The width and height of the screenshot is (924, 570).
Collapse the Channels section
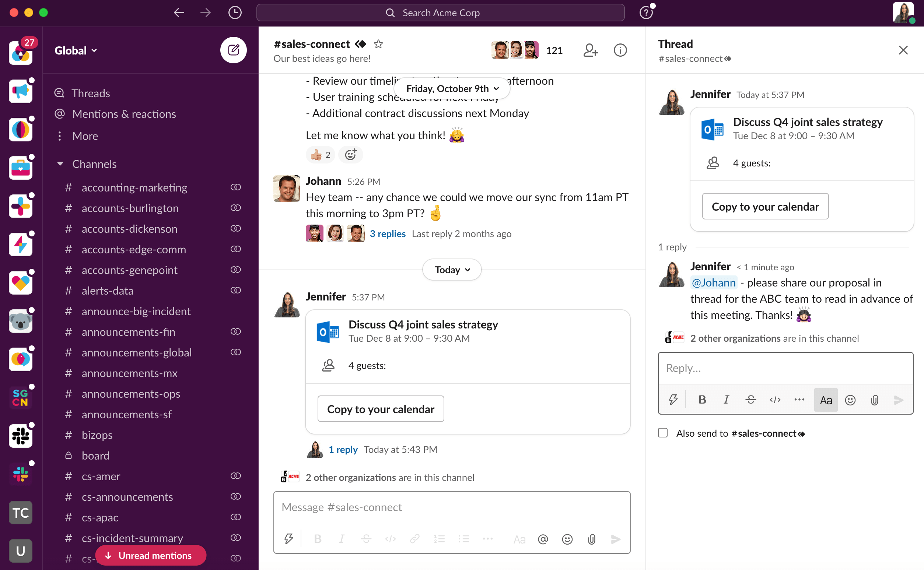(60, 163)
